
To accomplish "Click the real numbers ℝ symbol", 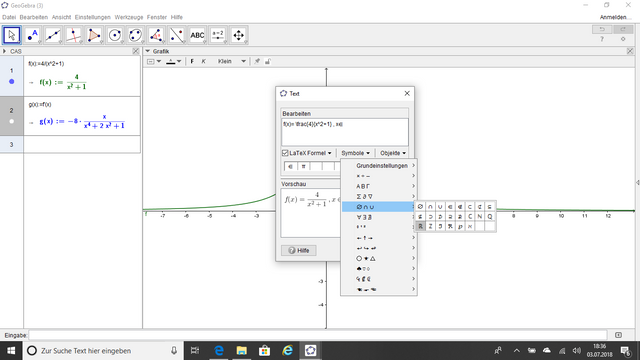I will tap(420, 227).
